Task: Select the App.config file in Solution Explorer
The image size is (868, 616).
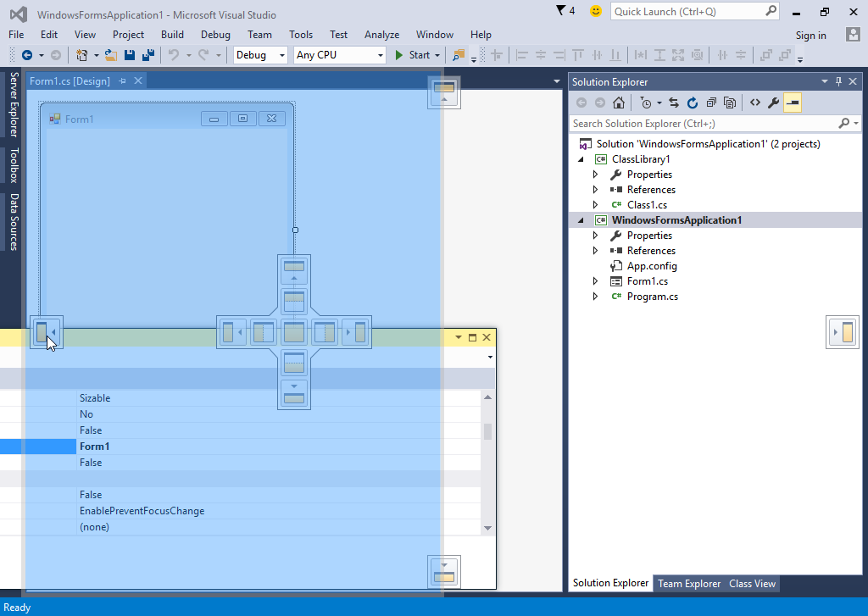Action: [652, 266]
